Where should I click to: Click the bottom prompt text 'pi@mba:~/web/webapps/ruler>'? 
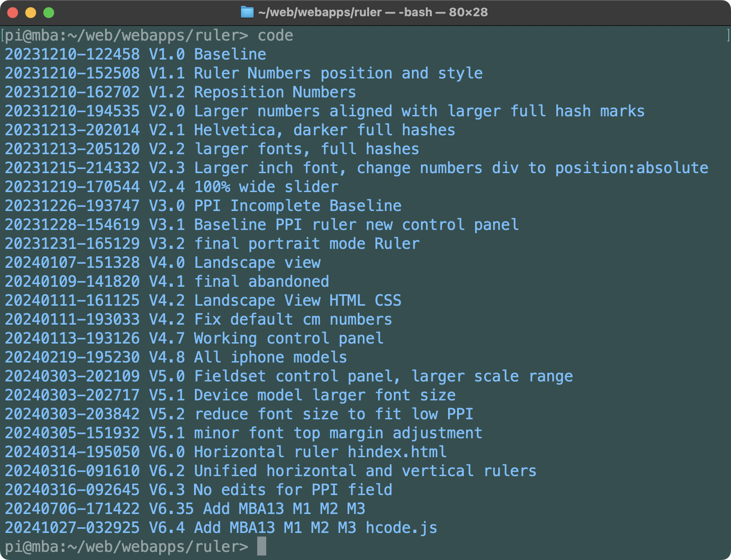(126, 546)
